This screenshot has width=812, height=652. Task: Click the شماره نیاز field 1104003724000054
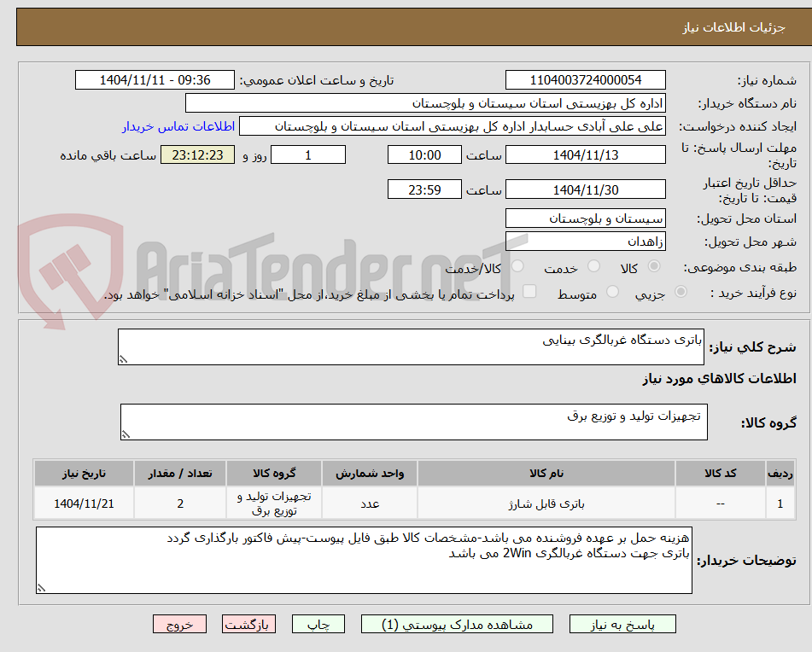(x=585, y=80)
